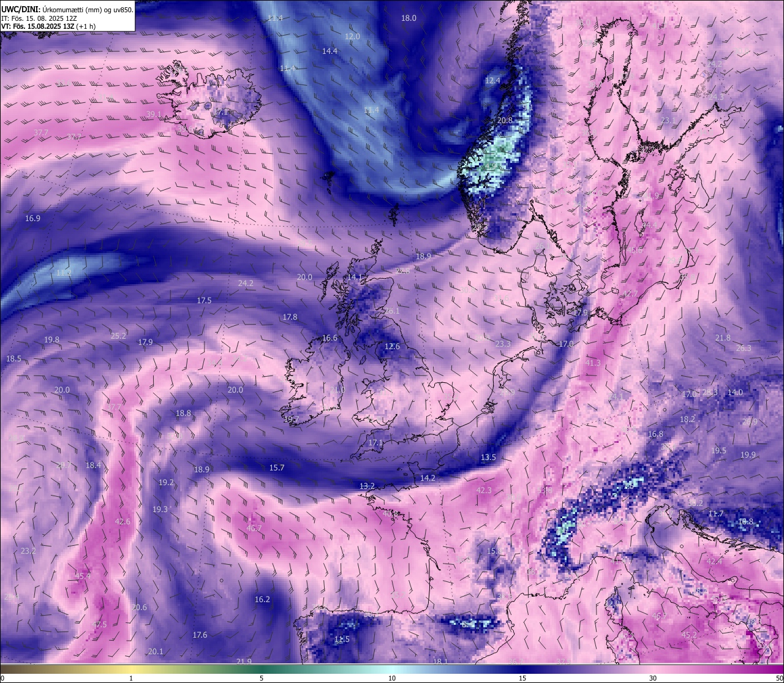This screenshot has height=683, width=784.
Task: Click the map value '19.3'
Action: pos(160,510)
